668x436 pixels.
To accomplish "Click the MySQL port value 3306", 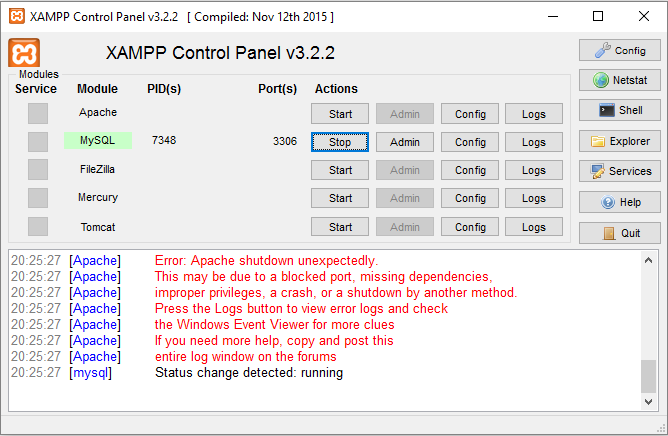I will coord(285,141).
